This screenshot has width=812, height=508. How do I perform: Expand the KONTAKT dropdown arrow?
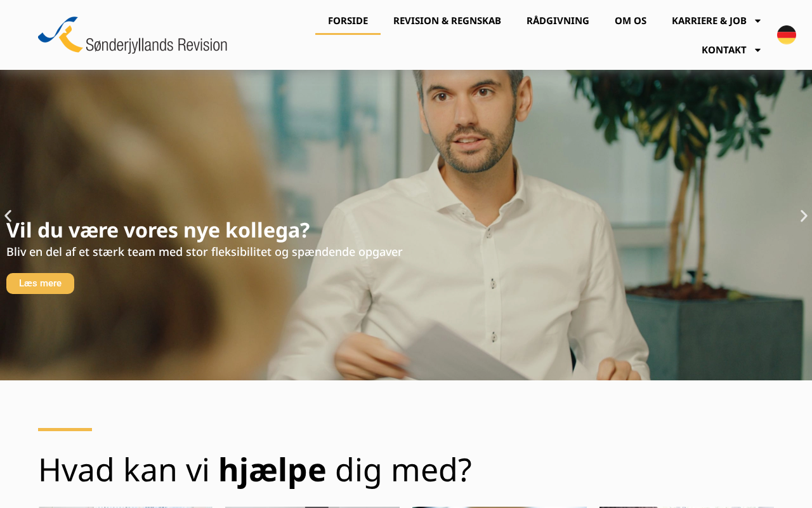point(757,50)
